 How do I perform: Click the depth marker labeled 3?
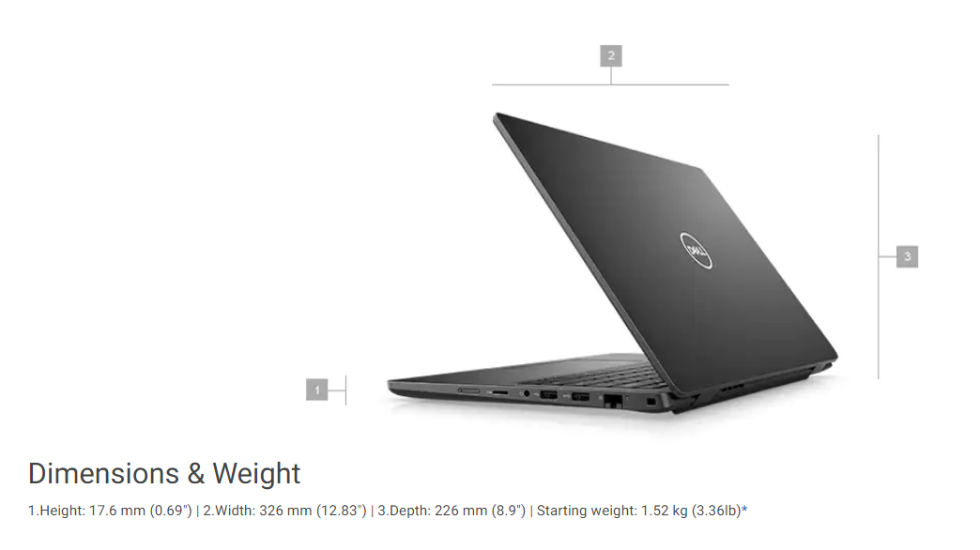coord(907,256)
